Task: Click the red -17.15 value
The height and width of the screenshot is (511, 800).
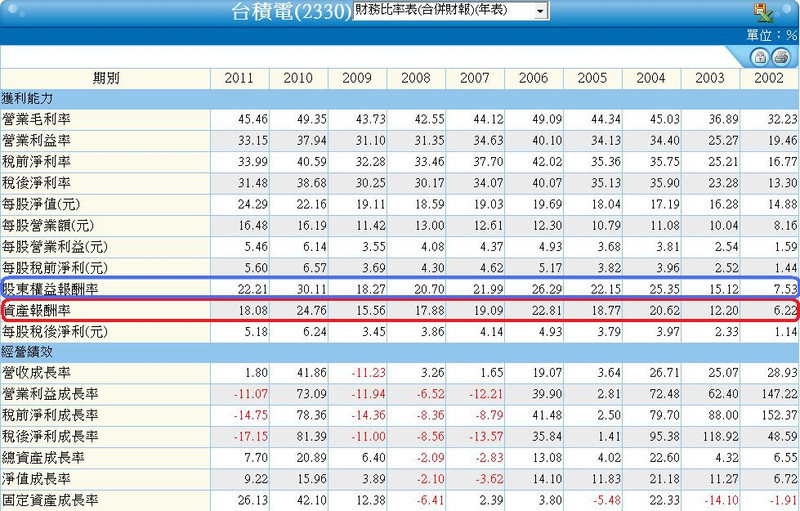Action: pos(251,437)
